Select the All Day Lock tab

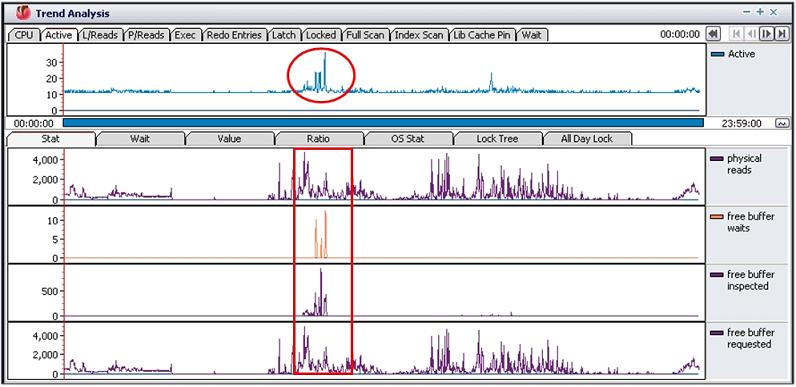[x=587, y=139]
